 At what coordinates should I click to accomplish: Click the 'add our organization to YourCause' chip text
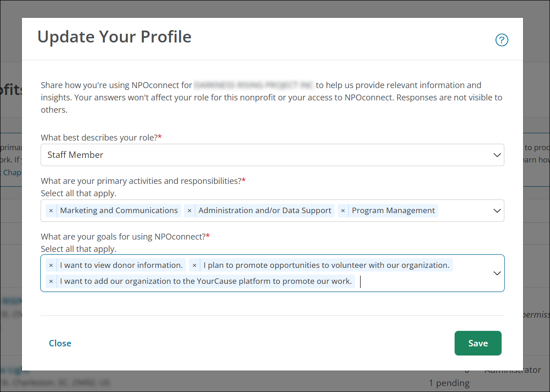tap(206, 282)
